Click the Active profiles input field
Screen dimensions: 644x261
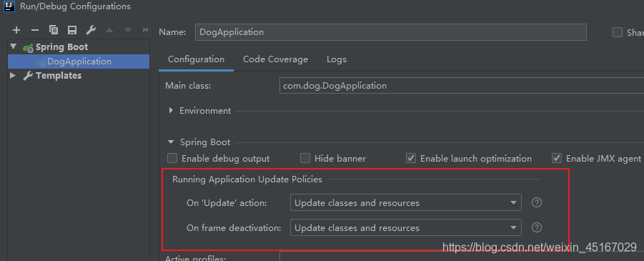point(462,257)
